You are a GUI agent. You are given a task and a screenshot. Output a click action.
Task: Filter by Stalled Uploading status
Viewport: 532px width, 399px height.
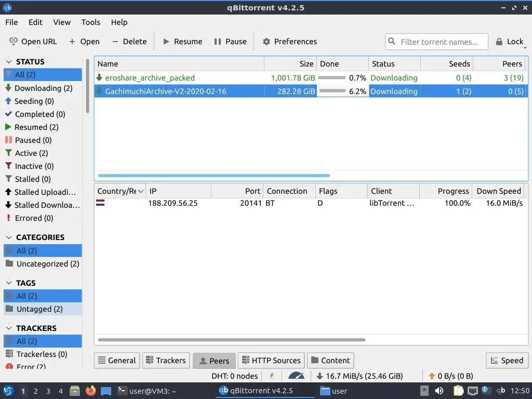tap(43, 192)
